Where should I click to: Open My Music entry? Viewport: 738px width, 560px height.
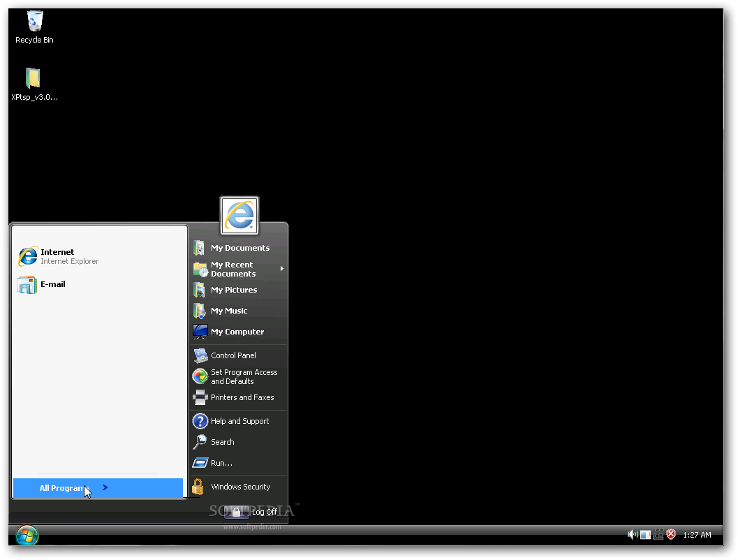pos(239,311)
